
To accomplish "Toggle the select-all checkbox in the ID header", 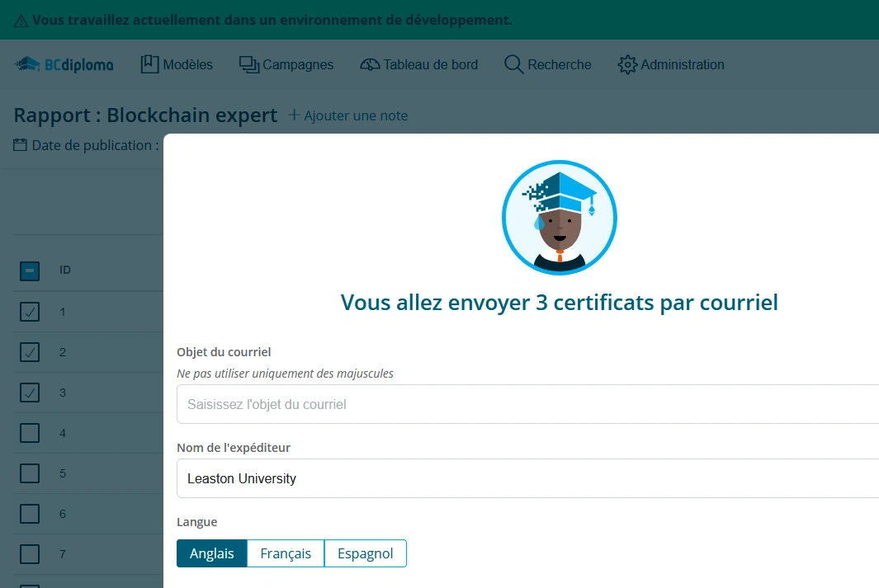I will coord(30,270).
